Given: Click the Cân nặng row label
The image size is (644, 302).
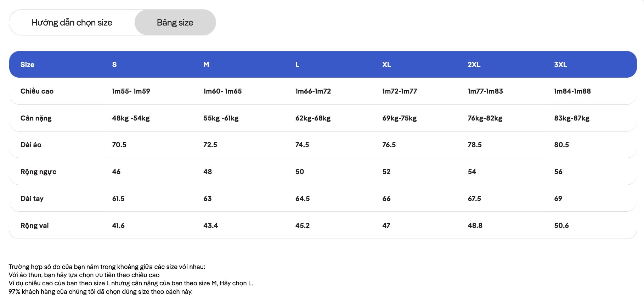Looking at the screenshot, I should (x=36, y=118).
